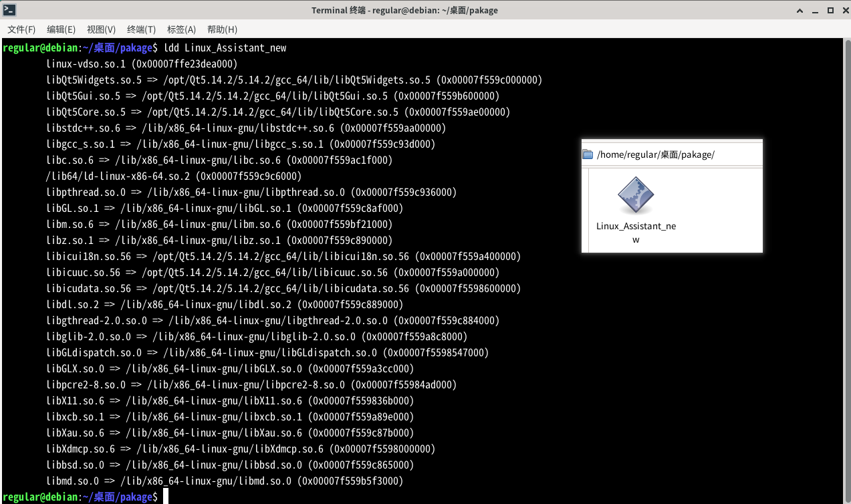Screen dimensions: 851x504
Task: Click the Linux_Assistant_new executable icon
Action: pyautogui.click(x=635, y=196)
